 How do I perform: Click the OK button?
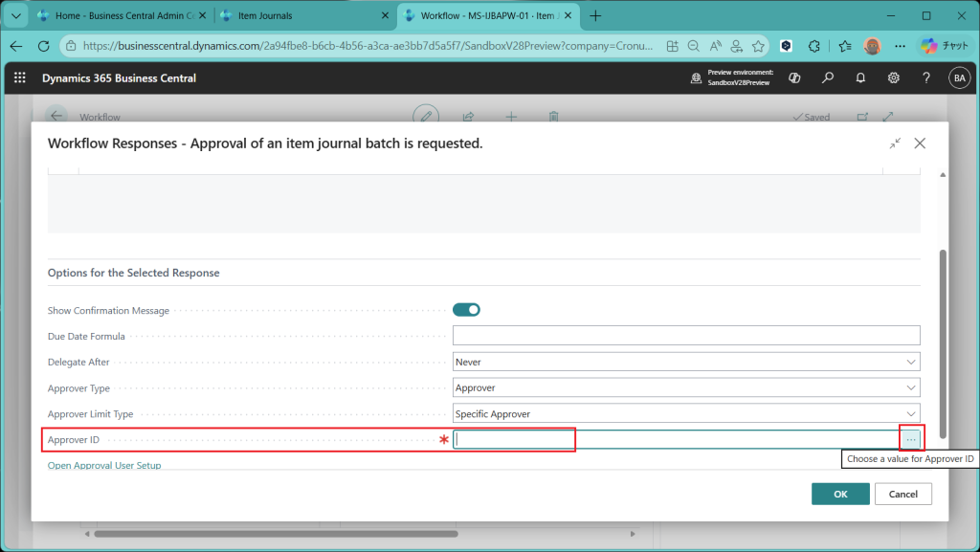click(840, 494)
